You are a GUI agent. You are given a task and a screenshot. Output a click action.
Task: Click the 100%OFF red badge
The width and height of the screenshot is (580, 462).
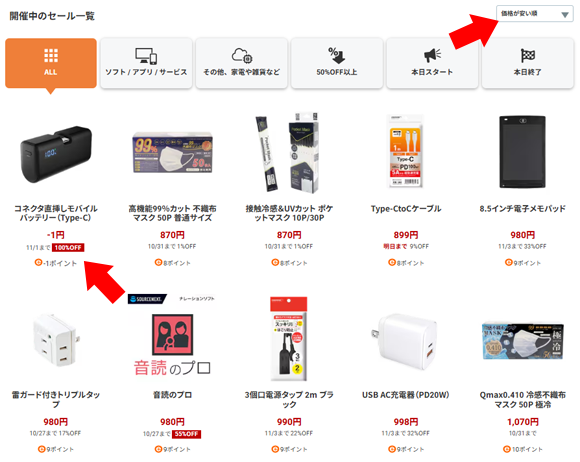[x=68, y=247]
